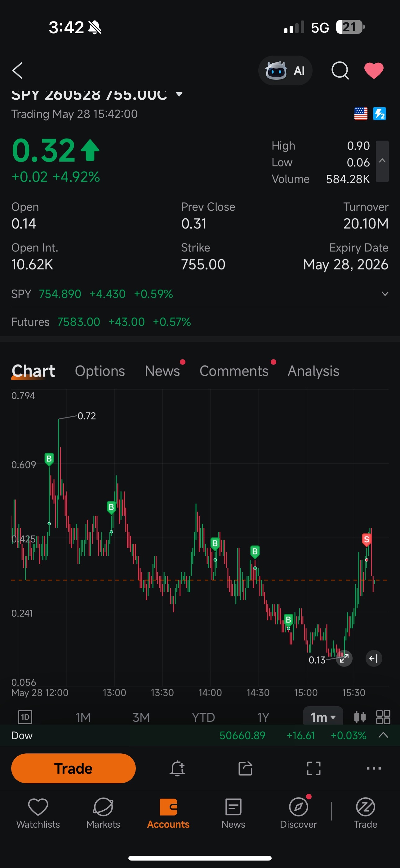
Task: Open the Comments tab
Action: click(x=234, y=371)
